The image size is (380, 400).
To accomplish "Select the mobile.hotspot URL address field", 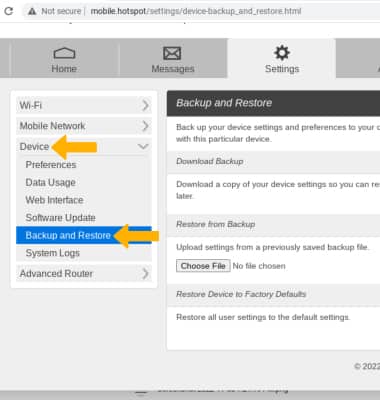I will [196, 11].
